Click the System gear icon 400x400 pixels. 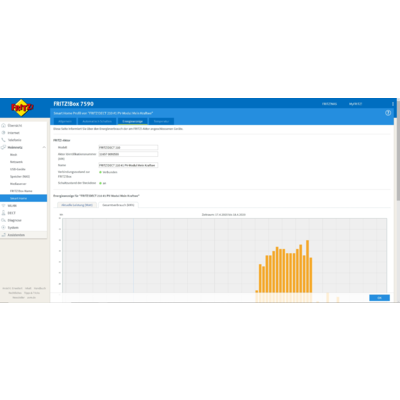pyautogui.click(x=4, y=228)
